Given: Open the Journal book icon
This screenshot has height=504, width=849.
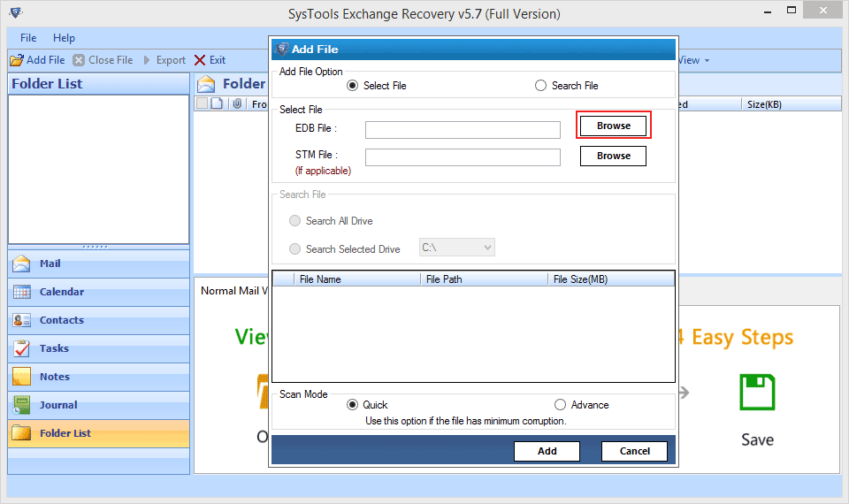Looking at the screenshot, I should pyautogui.click(x=21, y=404).
